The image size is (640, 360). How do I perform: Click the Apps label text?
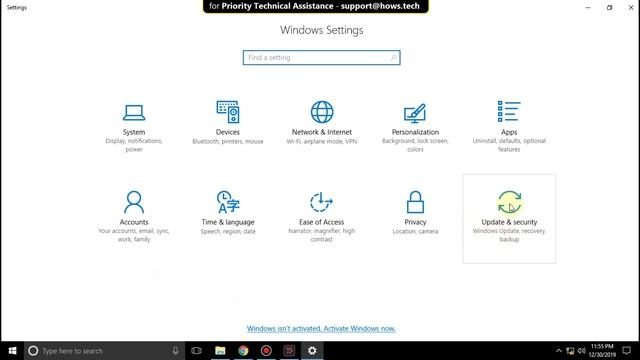[509, 132]
